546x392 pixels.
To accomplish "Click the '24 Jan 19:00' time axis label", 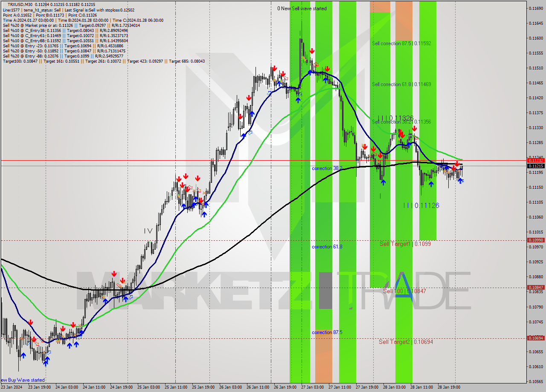I will pyautogui.click(x=121, y=387).
